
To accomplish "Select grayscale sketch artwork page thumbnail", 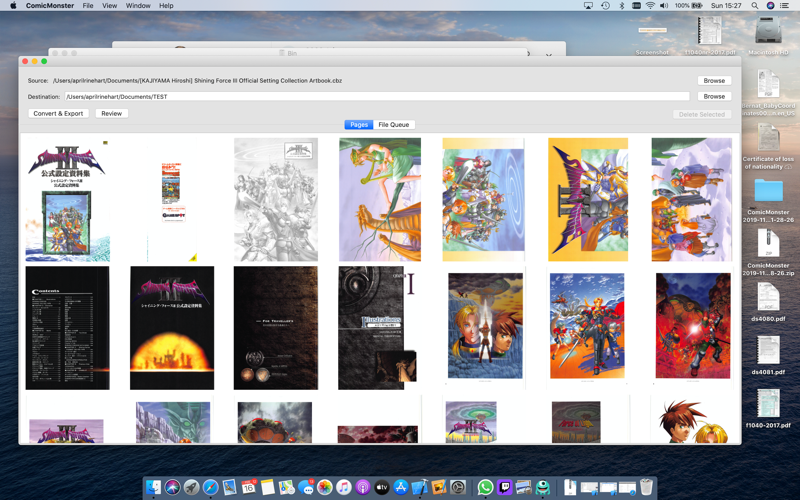I will click(276, 199).
